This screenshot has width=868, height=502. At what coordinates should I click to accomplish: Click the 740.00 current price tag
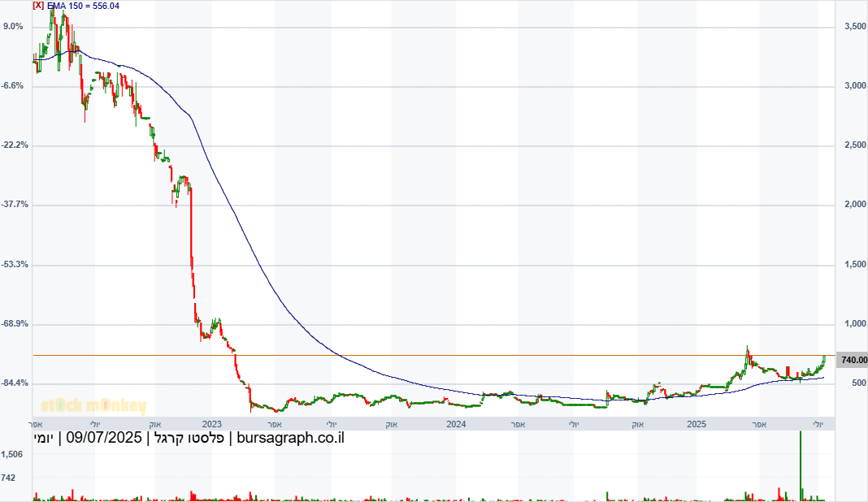853,361
